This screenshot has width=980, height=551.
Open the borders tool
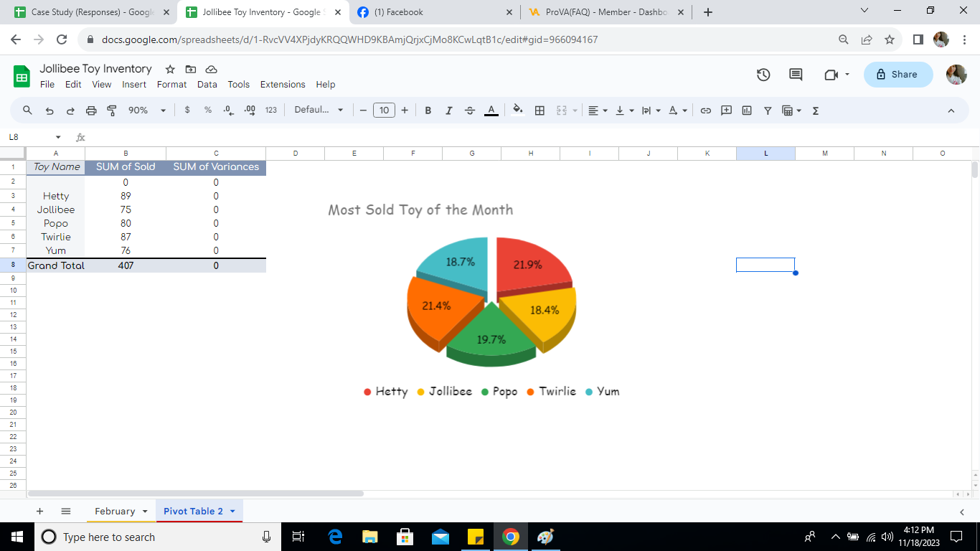pos(540,110)
